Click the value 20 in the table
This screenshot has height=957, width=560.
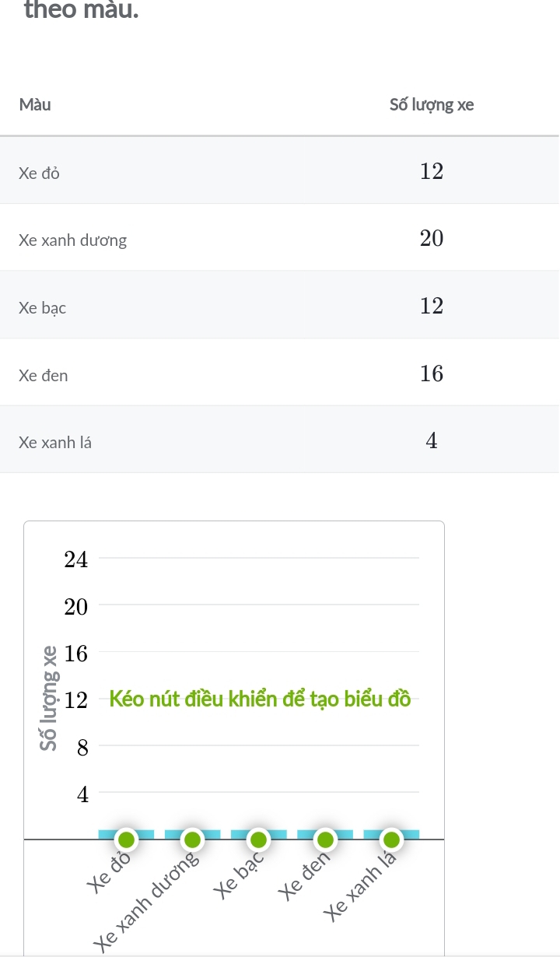pos(432,239)
